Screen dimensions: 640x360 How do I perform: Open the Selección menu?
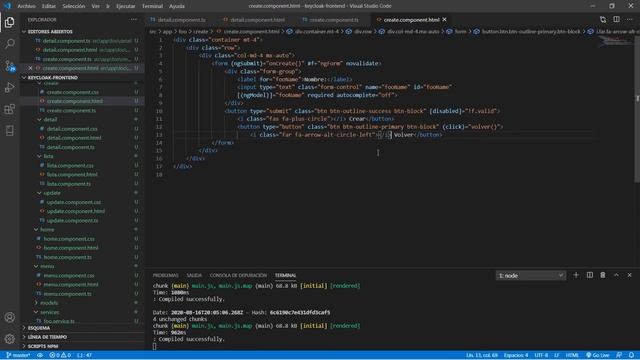tap(74, 6)
